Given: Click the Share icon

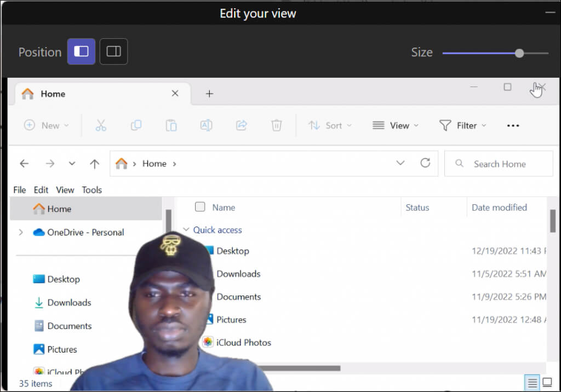Looking at the screenshot, I should click(242, 125).
